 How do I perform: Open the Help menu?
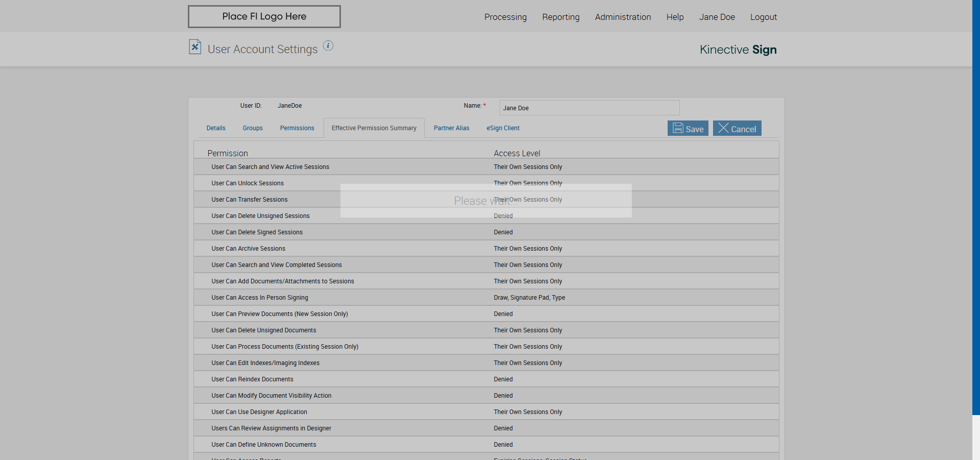pos(675,17)
